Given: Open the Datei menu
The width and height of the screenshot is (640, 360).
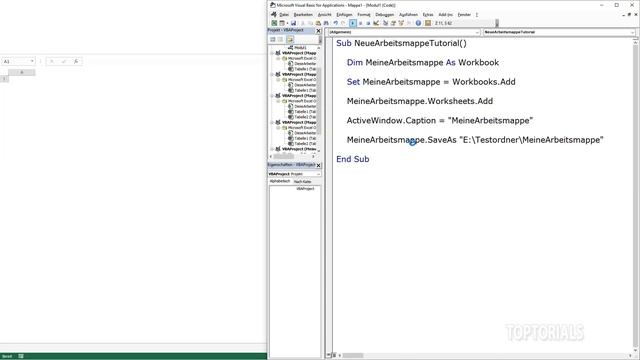Looking at the screenshot, I should pyautogui.click(x=284, y=15).
